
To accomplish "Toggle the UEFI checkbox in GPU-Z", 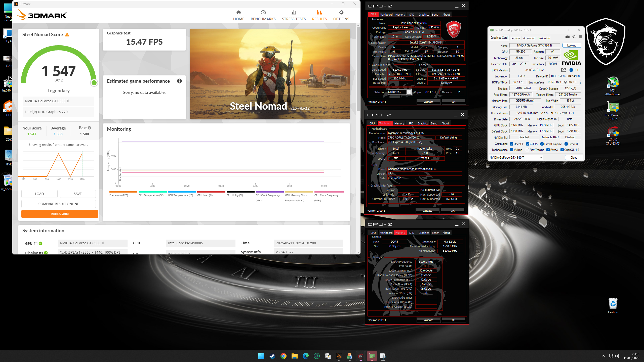I will coord(571,70).
